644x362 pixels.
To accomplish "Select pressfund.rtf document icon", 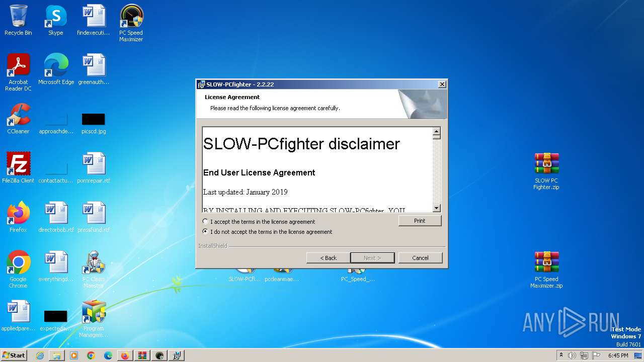I will [x=94, y=217].
